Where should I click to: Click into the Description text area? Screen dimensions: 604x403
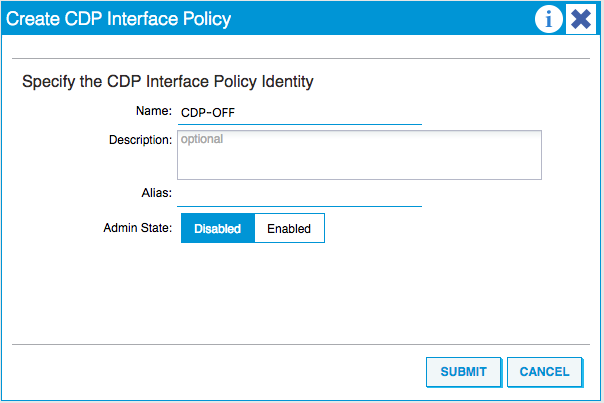pyautogui.click(x=359, y=155)
